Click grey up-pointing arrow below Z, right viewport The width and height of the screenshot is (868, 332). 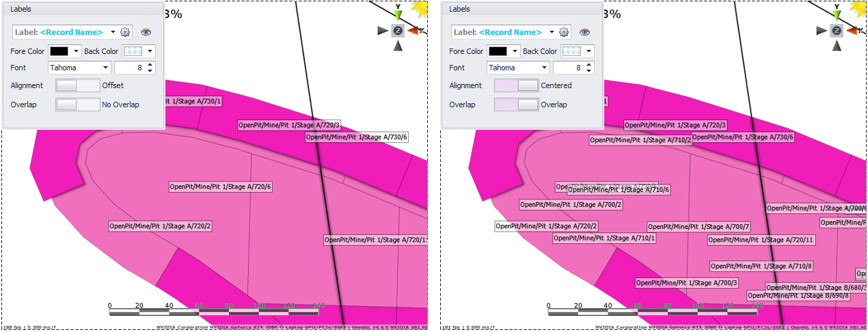coord(837,46)
